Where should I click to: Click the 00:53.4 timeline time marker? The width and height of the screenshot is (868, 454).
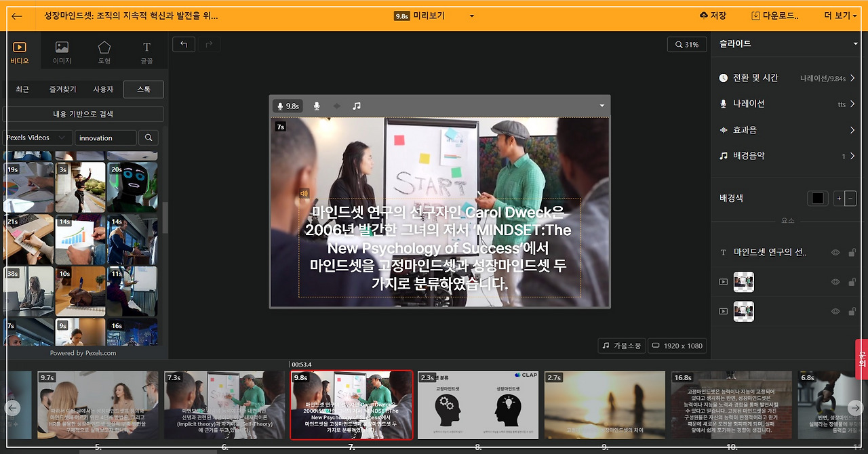coord(302,365)
